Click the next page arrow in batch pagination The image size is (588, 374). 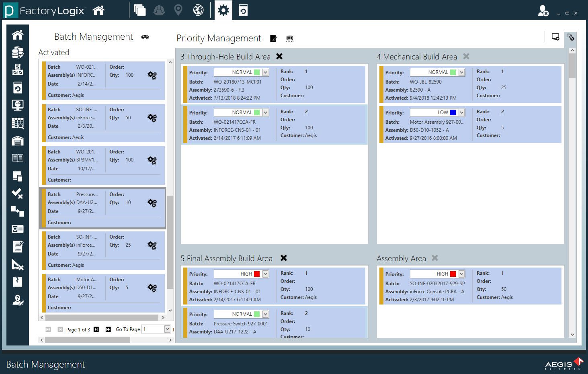[x=96, y=329]
